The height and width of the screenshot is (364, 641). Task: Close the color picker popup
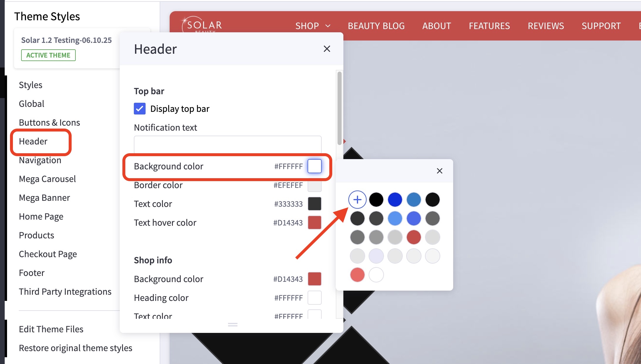(x=439, y=171)
